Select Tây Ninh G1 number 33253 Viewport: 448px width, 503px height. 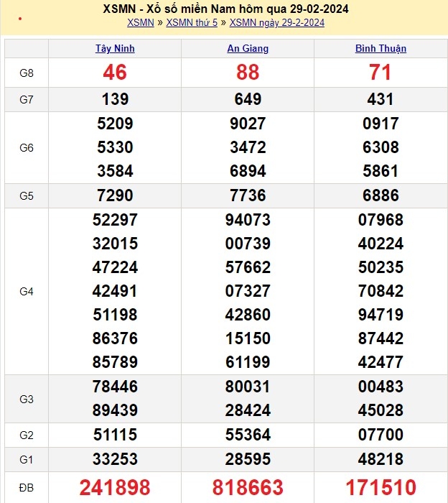115,458
